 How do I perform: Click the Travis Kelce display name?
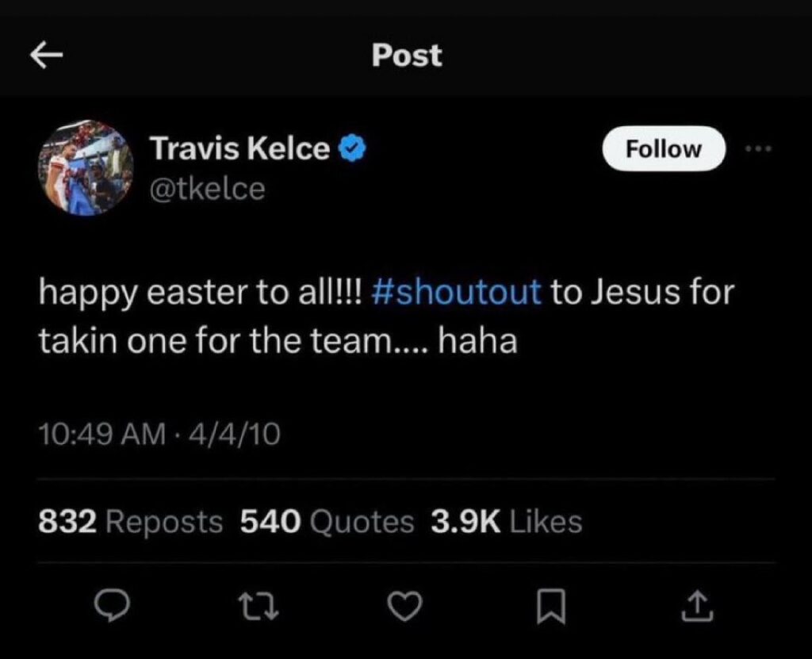click(x=242, y=148)
